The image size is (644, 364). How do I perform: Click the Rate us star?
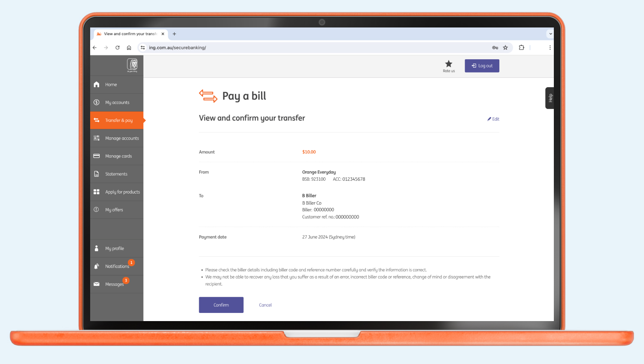point(448,64)
